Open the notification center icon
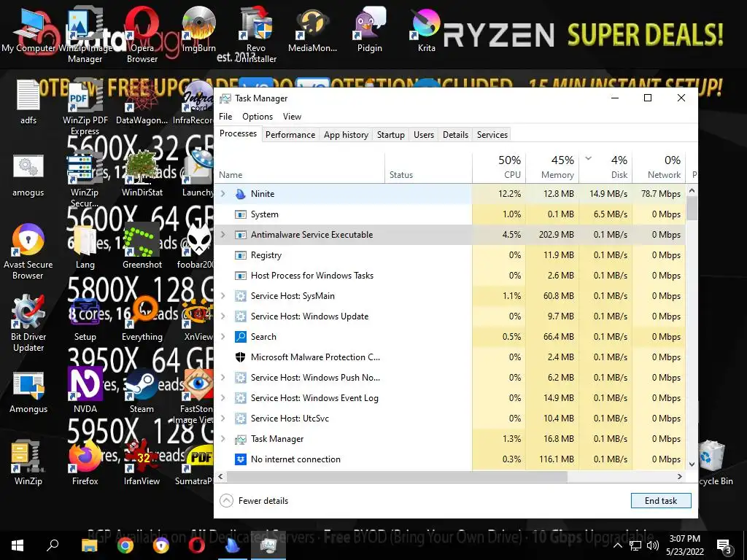 [x=724, y=546]
